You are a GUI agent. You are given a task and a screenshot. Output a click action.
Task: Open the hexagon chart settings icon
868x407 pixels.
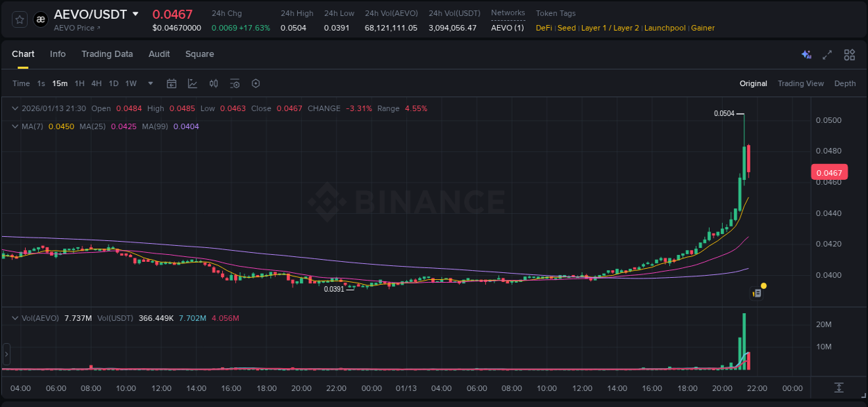[x=256, y=83]
